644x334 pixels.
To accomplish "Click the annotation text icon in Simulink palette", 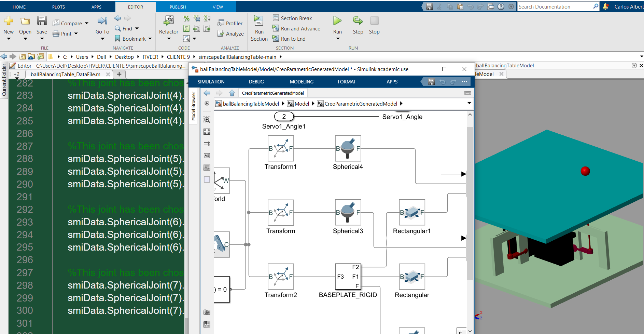I will pyautogui.click(x=207, y=156).
